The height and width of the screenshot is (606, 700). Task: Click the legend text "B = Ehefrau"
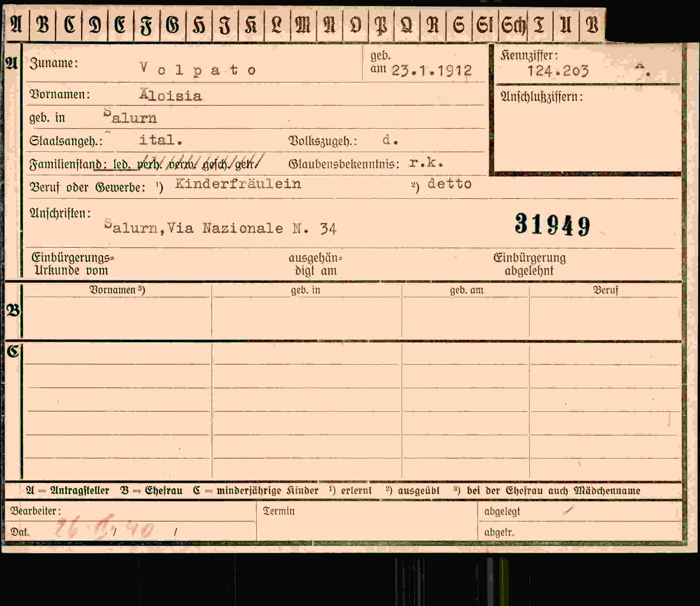[152, 490]
